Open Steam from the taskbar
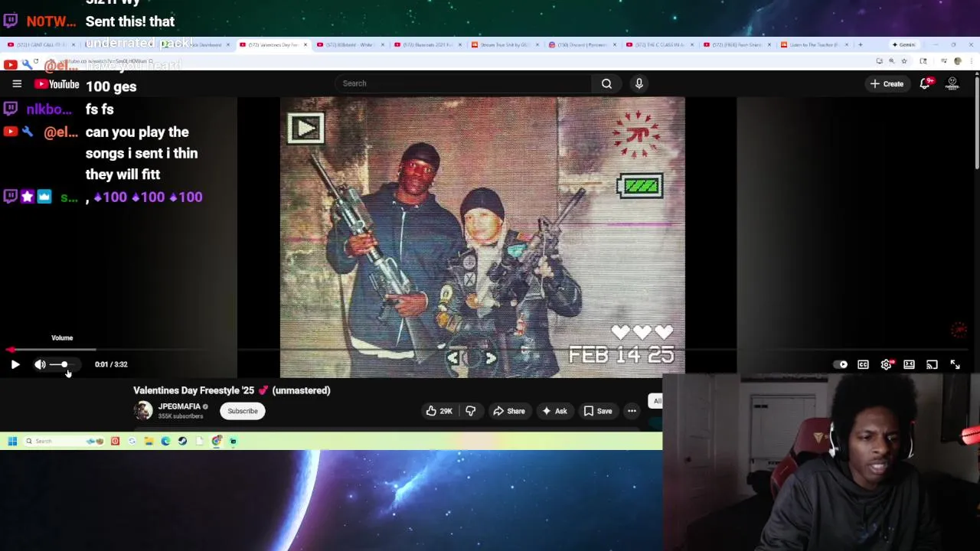The image size is (980, 551). (182, 442)
